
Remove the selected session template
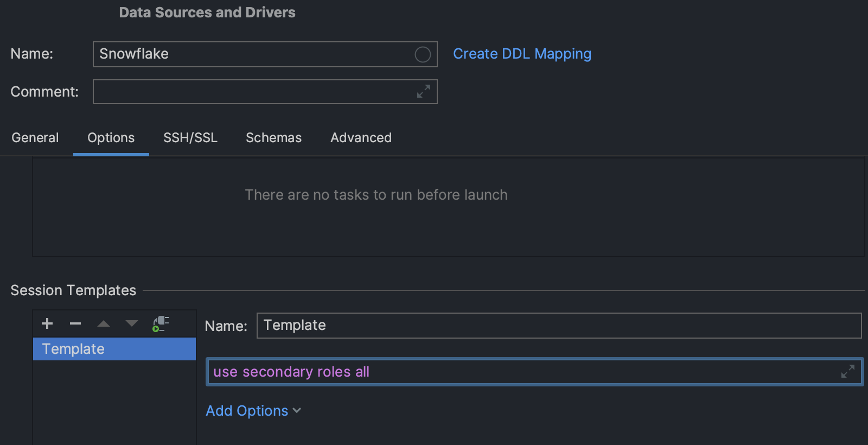point(75,323)
